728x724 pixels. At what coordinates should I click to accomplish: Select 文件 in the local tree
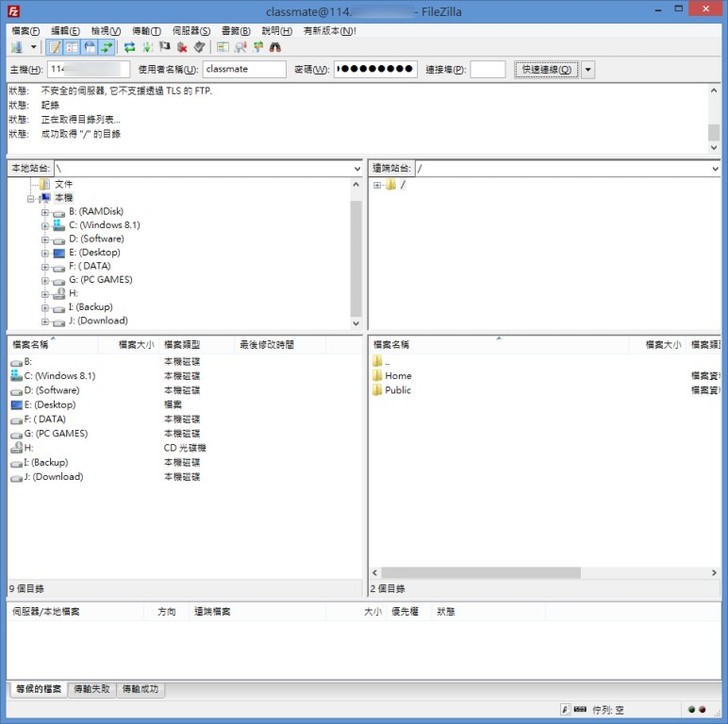(64, 184)
